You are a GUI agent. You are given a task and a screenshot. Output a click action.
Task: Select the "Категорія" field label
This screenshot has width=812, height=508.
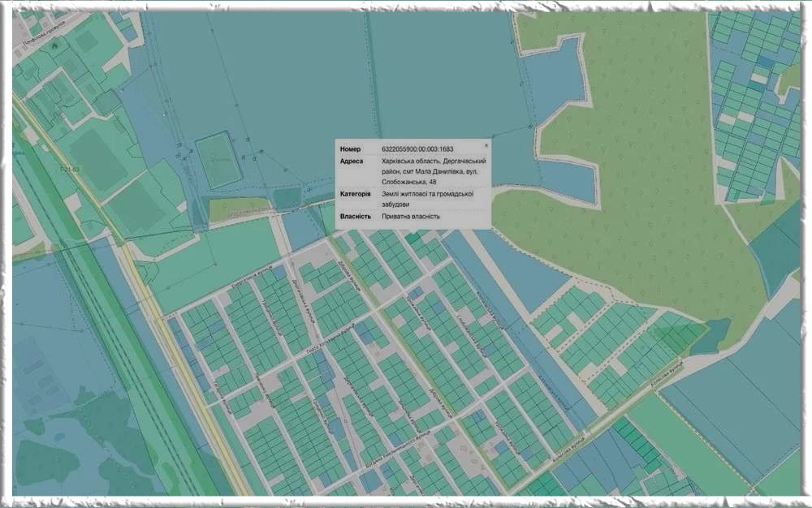point(356,195)
